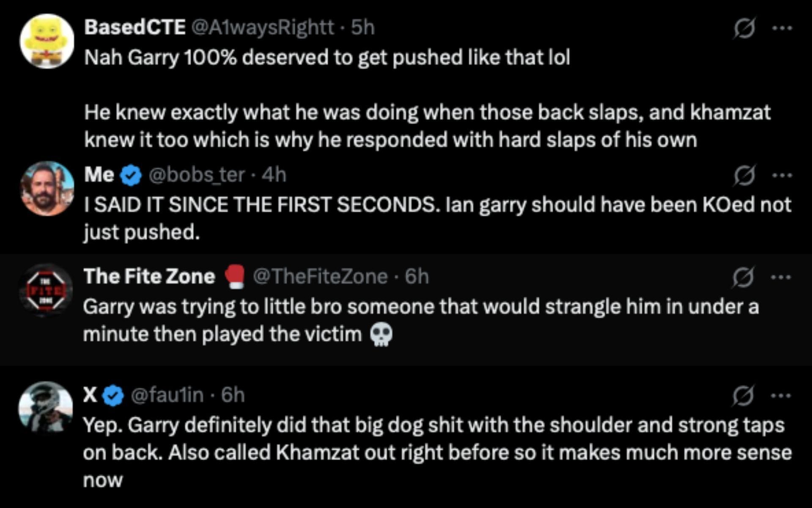
Task: Click the Grok icon on X's tweet
Action: pos(743,396)
